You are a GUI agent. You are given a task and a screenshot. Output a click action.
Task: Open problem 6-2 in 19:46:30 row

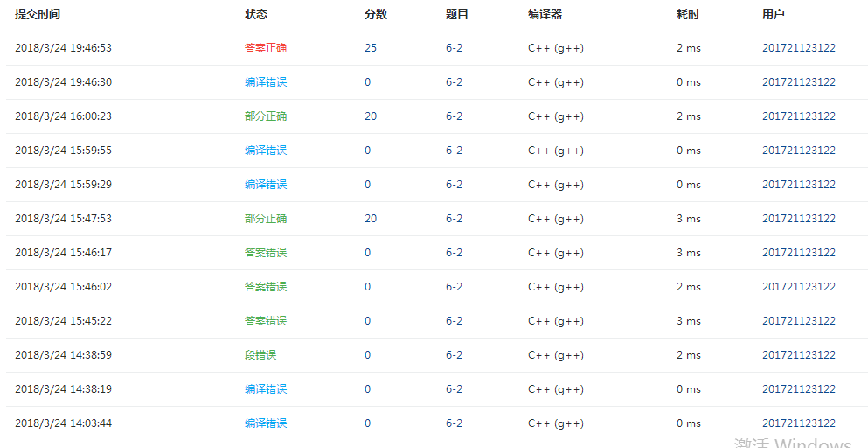tap(454, 82)
